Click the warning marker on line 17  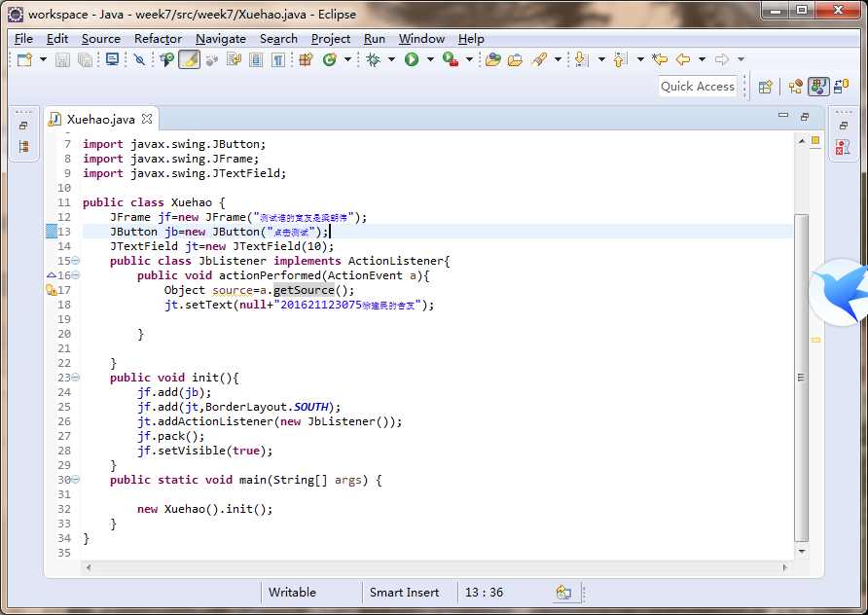pos(51,290)
